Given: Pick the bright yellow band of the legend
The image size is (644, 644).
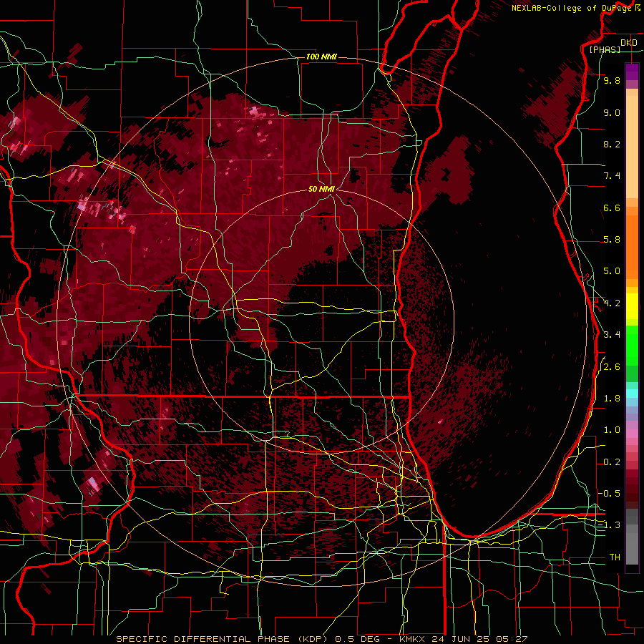Looking at the screenshot, I should click(x=632, y=306).
